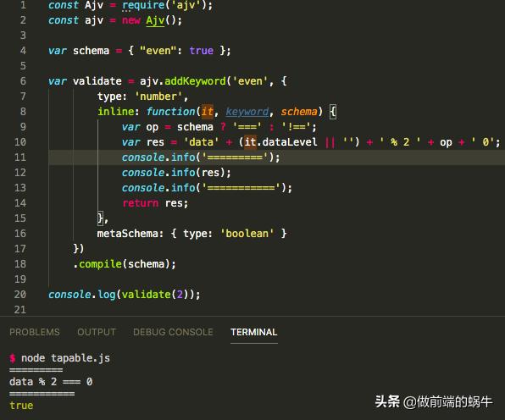Place cursor on 'require' in line 1
This screenshot has width=505, height=420.
143,5
